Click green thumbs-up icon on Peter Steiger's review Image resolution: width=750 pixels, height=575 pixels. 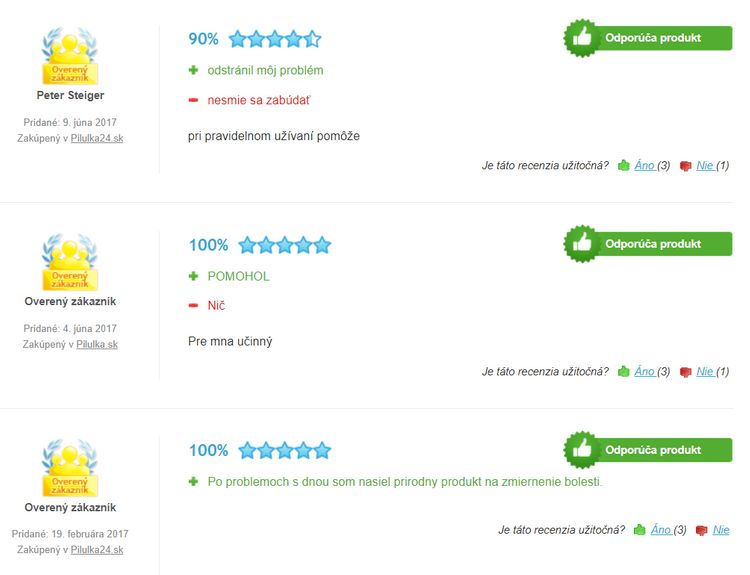pos(623,166)
